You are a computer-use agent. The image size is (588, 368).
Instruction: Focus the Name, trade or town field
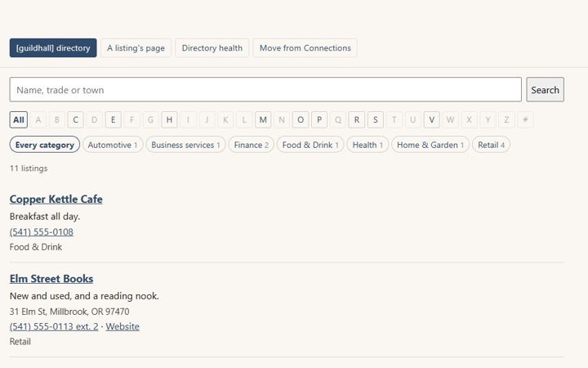[265, 90]
